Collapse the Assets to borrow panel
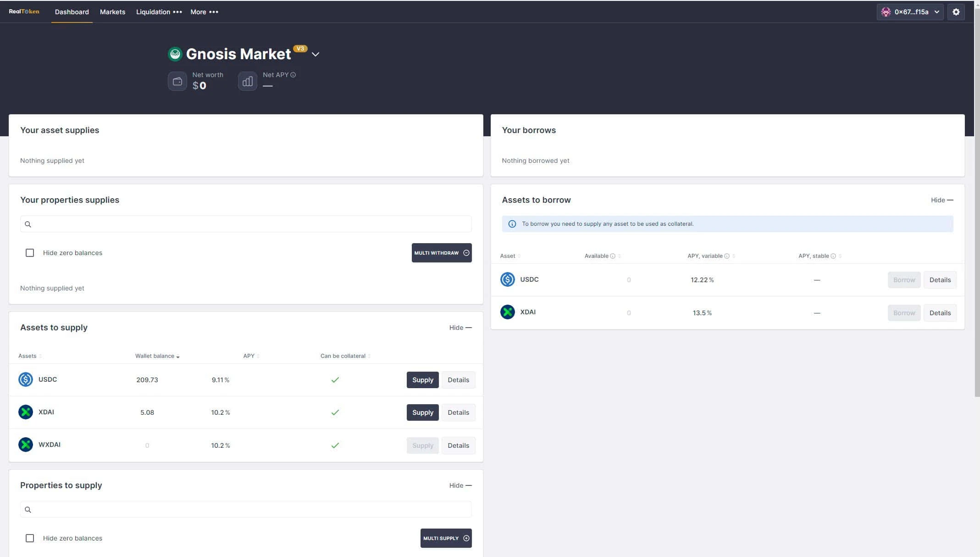Screen dimensions: 980x557 [x=942, y=200]
